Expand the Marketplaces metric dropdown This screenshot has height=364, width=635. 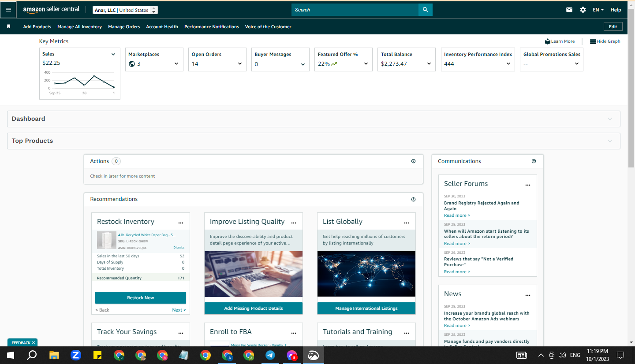176,64
